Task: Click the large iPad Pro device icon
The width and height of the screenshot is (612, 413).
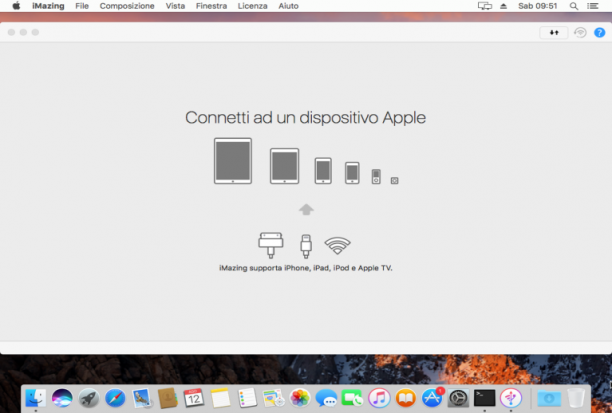Action: tap(233, 160)
